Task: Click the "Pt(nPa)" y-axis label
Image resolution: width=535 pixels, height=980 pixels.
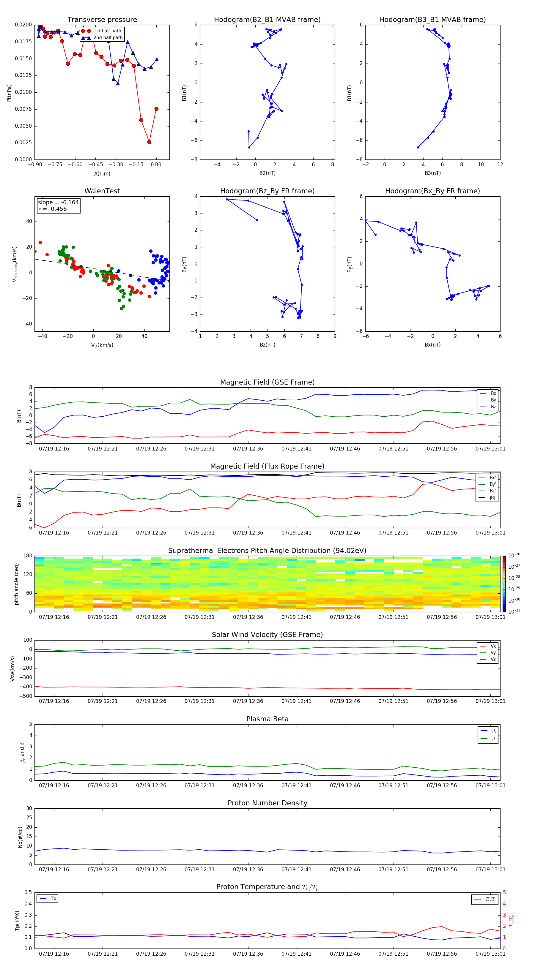Action: coord(9,93)
